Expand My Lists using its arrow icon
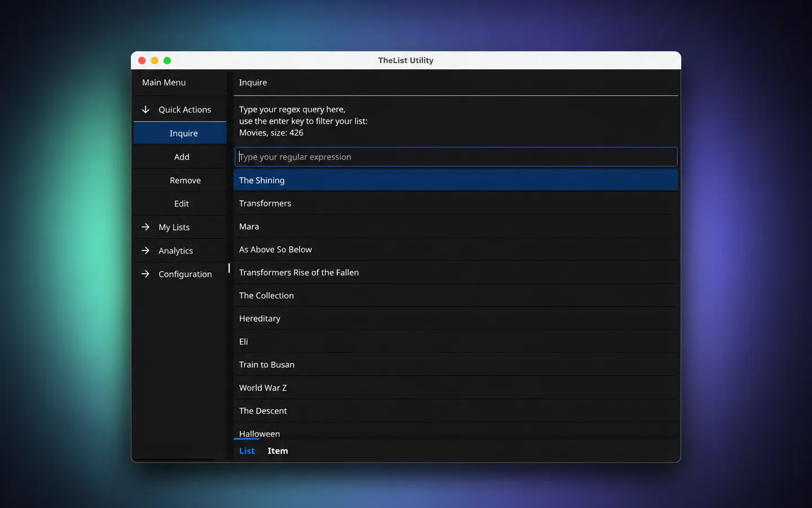Image resolution: width=812 pixels, height=508 pixels. [x=145, y=227]
